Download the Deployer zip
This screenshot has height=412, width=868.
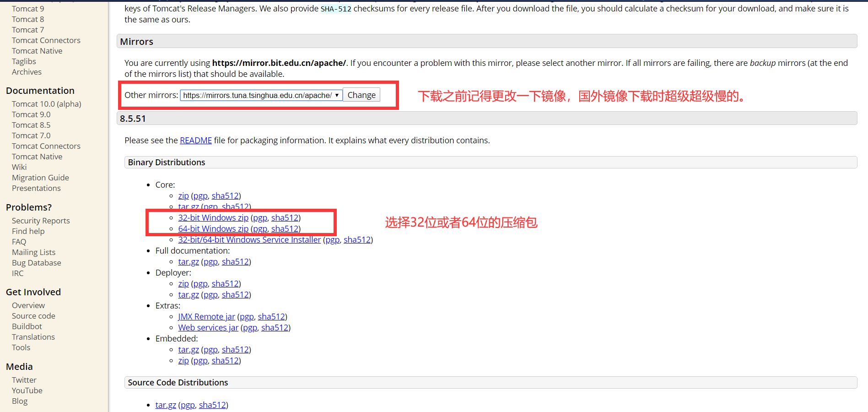183,284
